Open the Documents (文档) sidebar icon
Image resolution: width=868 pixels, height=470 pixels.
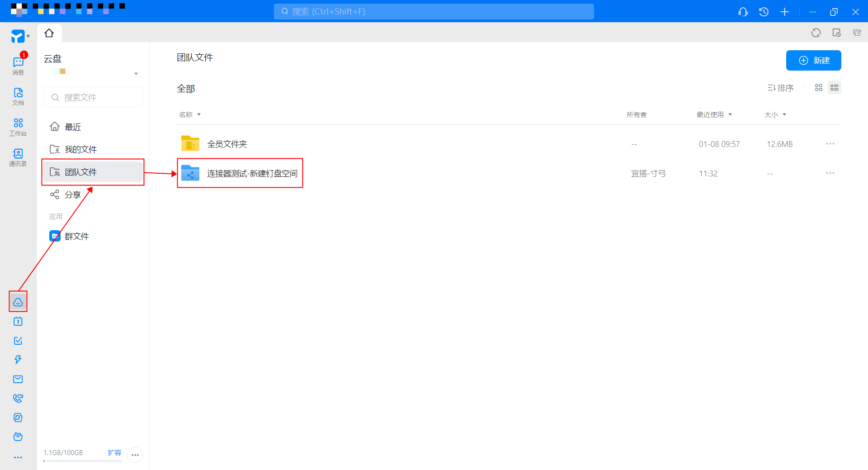(x=18, y=96)
